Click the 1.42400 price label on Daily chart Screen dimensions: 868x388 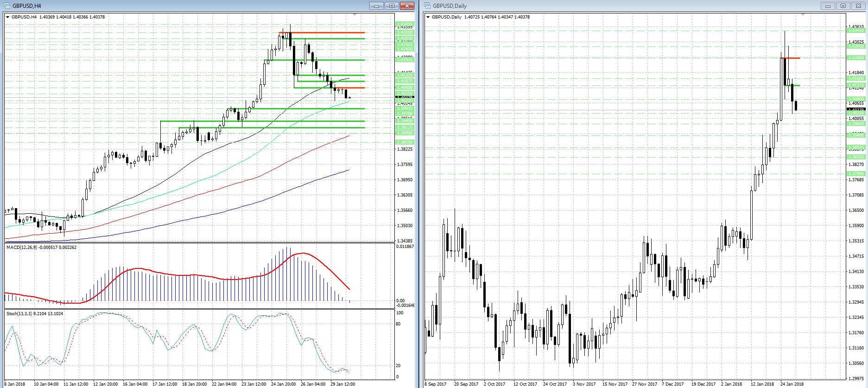pos(855,58)
